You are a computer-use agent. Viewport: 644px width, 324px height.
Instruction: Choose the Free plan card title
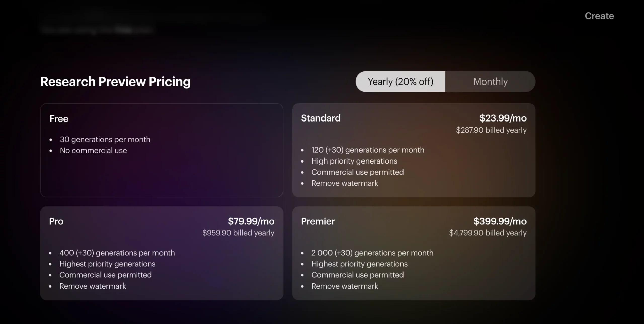(59, 118)
